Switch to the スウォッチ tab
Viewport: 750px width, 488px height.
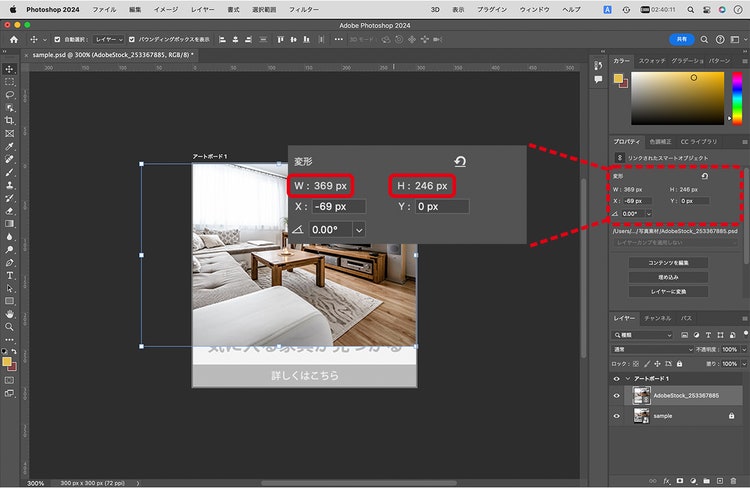(652, 61)
